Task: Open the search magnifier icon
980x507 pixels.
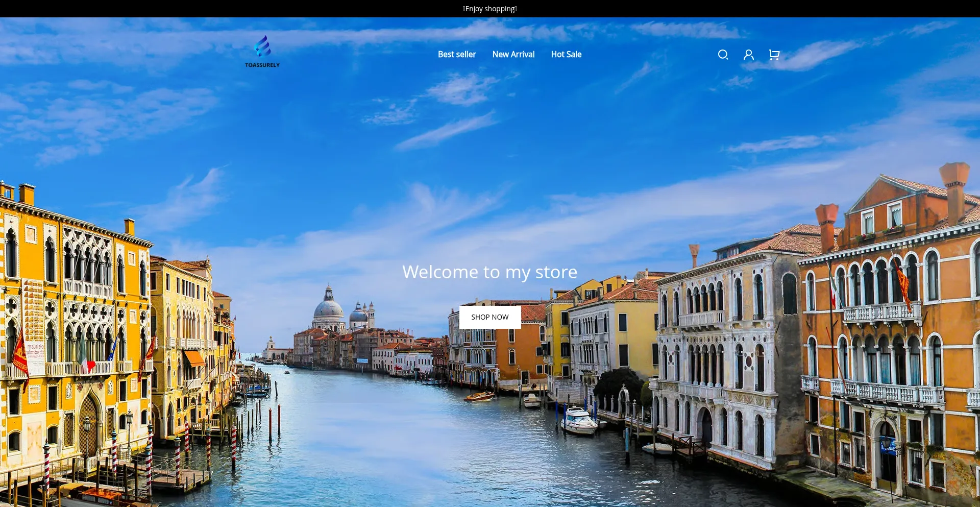Action: 723,55
